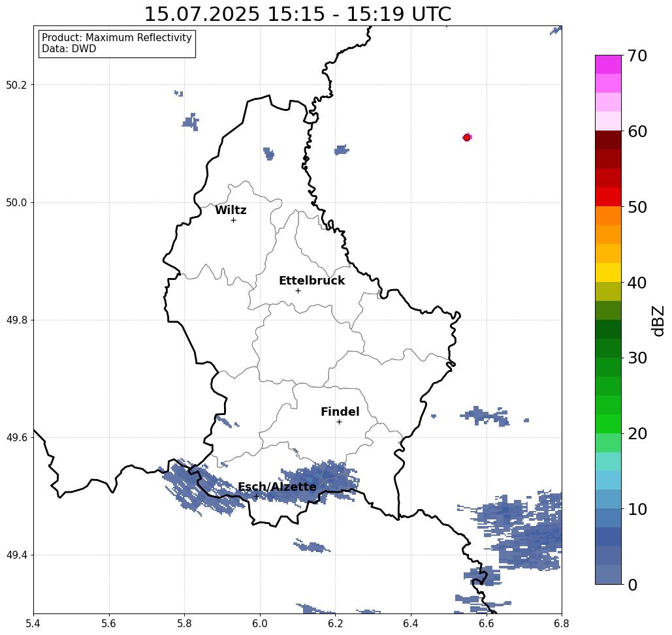Viewport: 672px width, 635px height.
Task: Click the 60 value on the colorbar
Action: pyautogui.click(x=637, y=131)
